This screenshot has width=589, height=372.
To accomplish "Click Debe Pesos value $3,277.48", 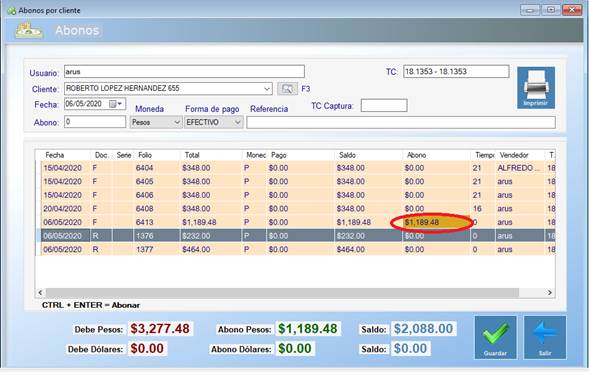I will 160,329.
